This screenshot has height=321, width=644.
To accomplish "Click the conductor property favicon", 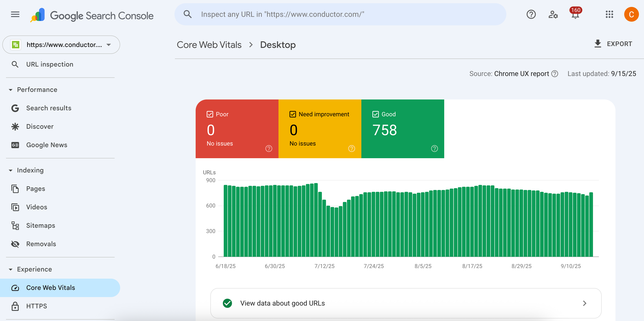I will pos(16,44).
